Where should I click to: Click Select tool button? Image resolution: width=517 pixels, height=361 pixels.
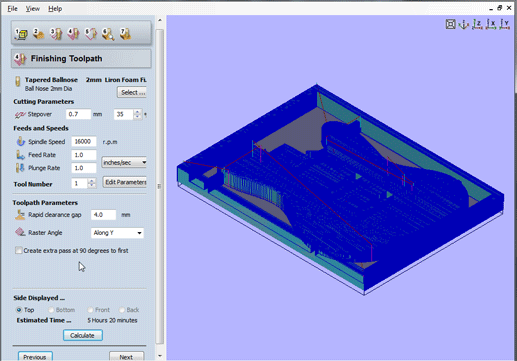(x=132, y=92)
